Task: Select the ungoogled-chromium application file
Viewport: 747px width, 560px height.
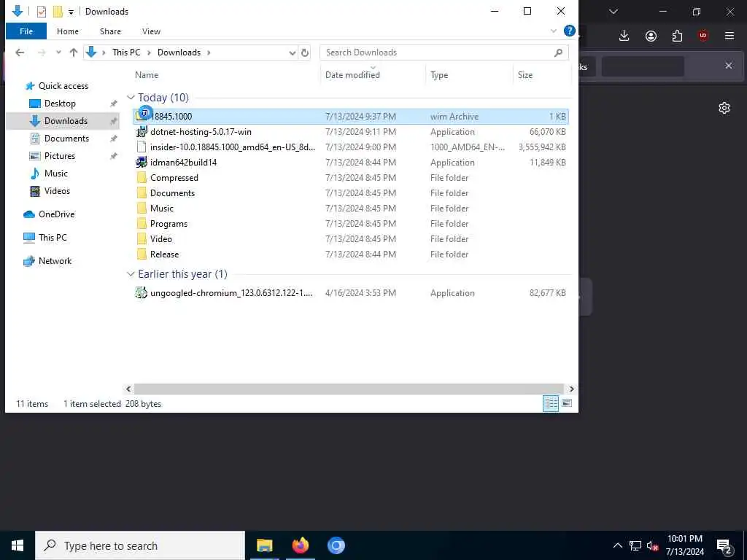Action: [x=350, y=293]
